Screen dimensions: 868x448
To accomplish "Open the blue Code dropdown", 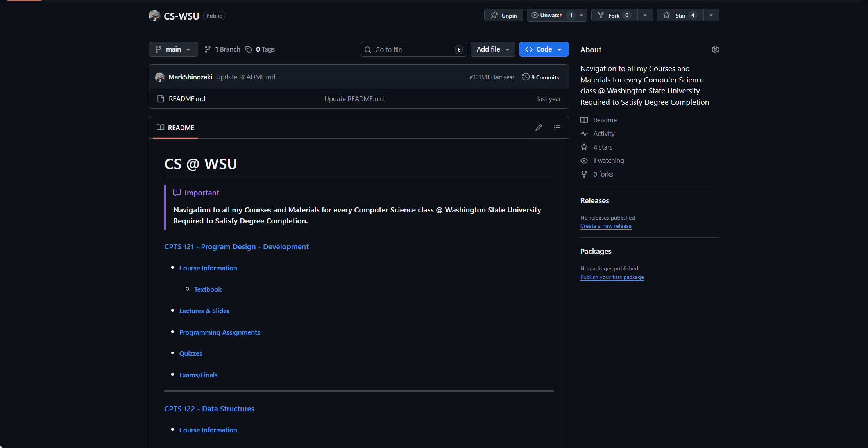I will tap(544, 50).
